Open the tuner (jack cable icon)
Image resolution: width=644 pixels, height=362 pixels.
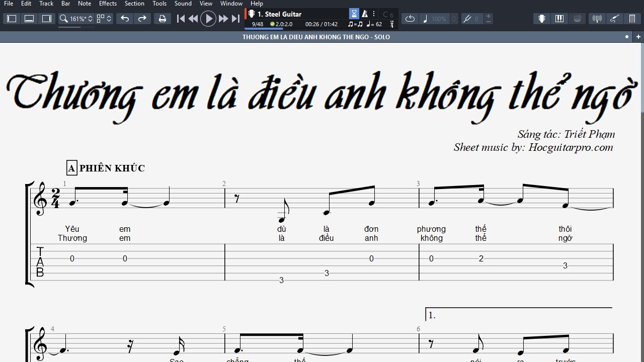click(x=615, y=19)
